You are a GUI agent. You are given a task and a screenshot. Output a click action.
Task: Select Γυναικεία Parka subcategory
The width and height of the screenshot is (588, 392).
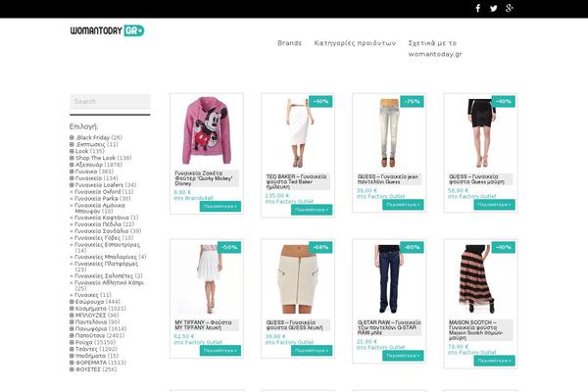[96, 198]
